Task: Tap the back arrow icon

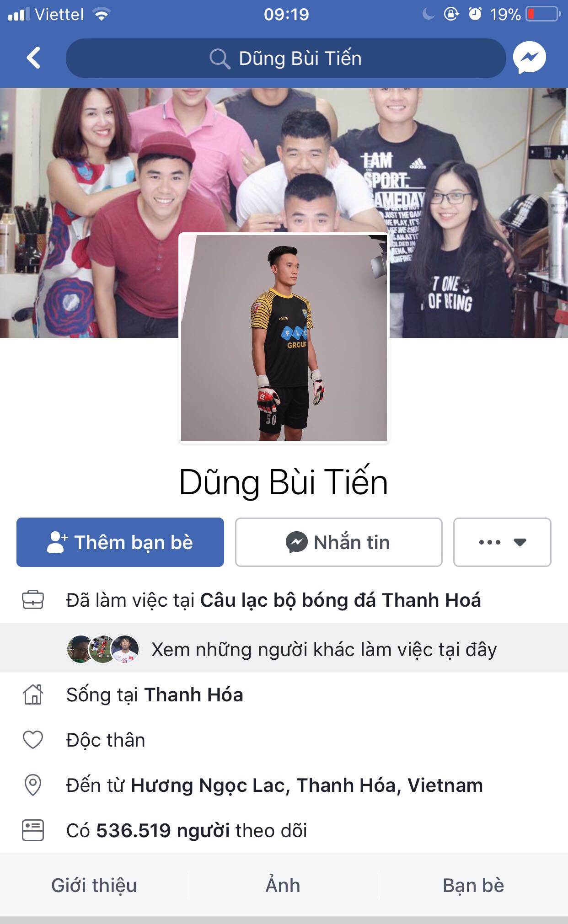Action: click(33, 58)
